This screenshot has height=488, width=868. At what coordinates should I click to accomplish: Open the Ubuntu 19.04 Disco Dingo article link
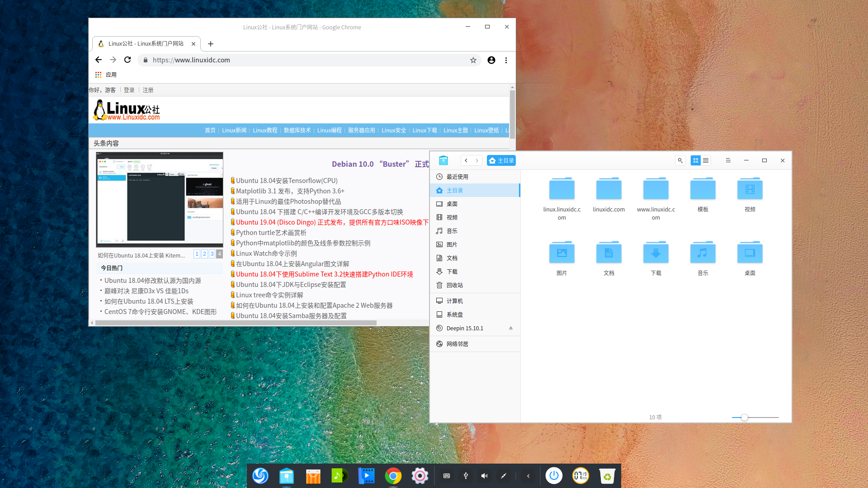(332, 222)
